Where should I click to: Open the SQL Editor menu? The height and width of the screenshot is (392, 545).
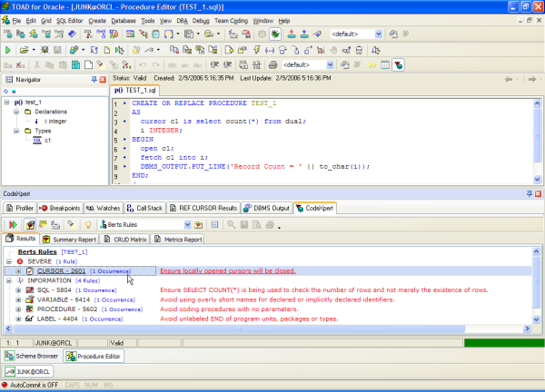[70, 21]
